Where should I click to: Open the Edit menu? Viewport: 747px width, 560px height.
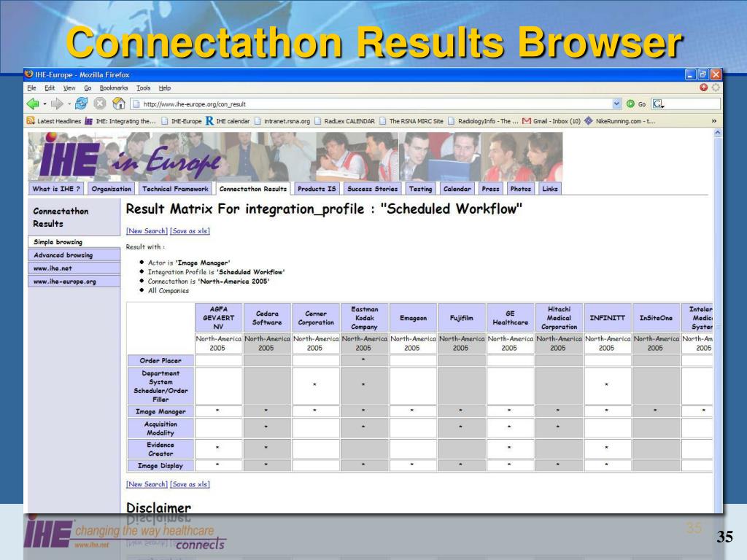click(50, 88)
